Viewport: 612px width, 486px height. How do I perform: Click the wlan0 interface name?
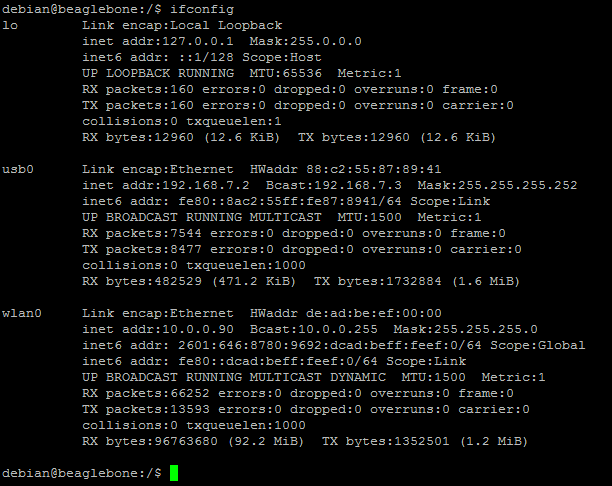(x=22, y=313)
